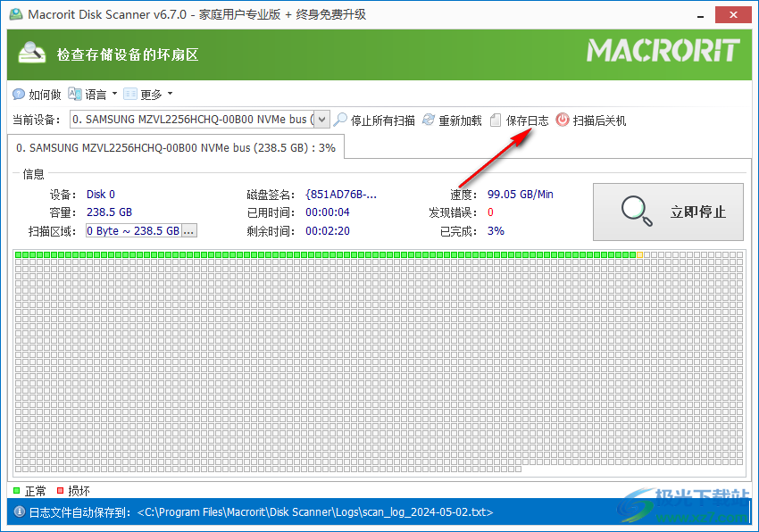
Task: Click the 扫描后关机 shutdown icon
Action: [563, 119]
